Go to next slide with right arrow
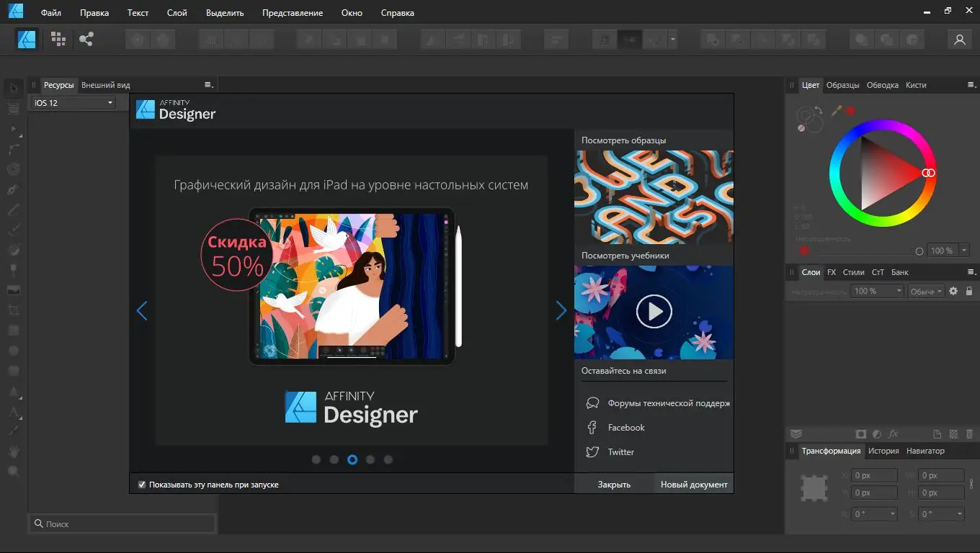The width and height of the screenshot is (980, 553). 561,310
